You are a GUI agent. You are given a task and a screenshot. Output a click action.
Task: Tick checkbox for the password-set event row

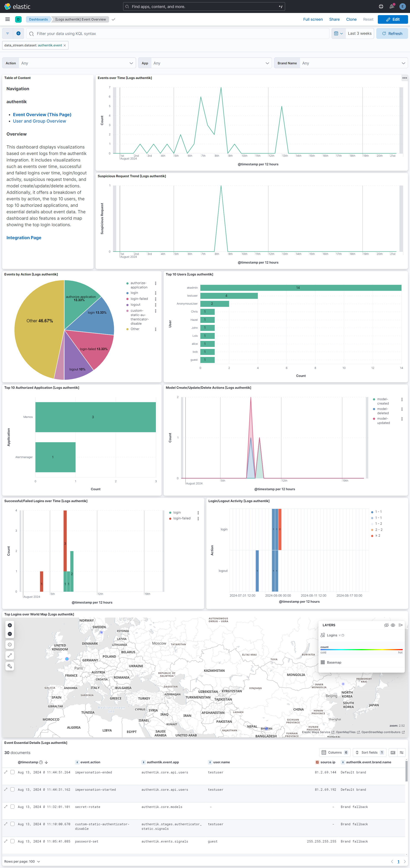(13, 841)
